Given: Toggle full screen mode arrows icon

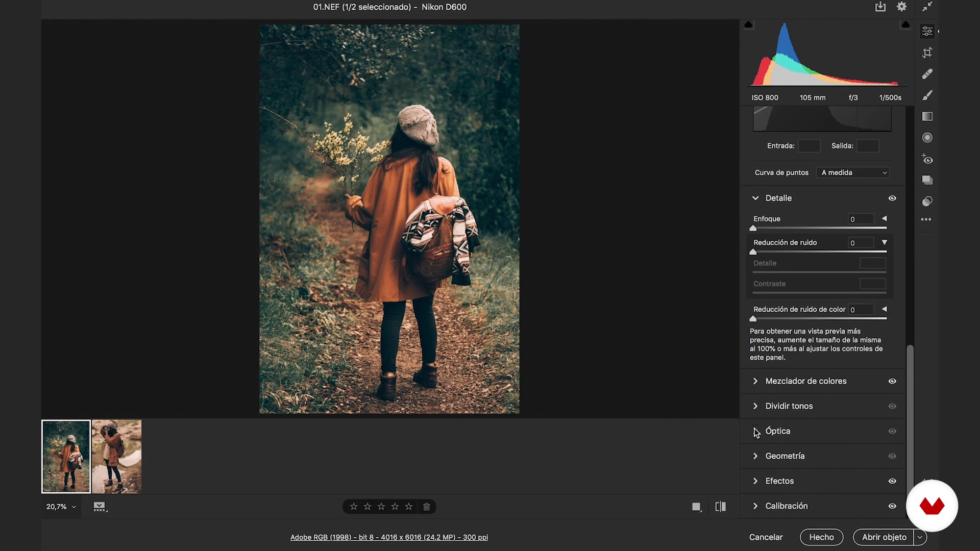Looking at the screenshot, I should tap(927, 7).
